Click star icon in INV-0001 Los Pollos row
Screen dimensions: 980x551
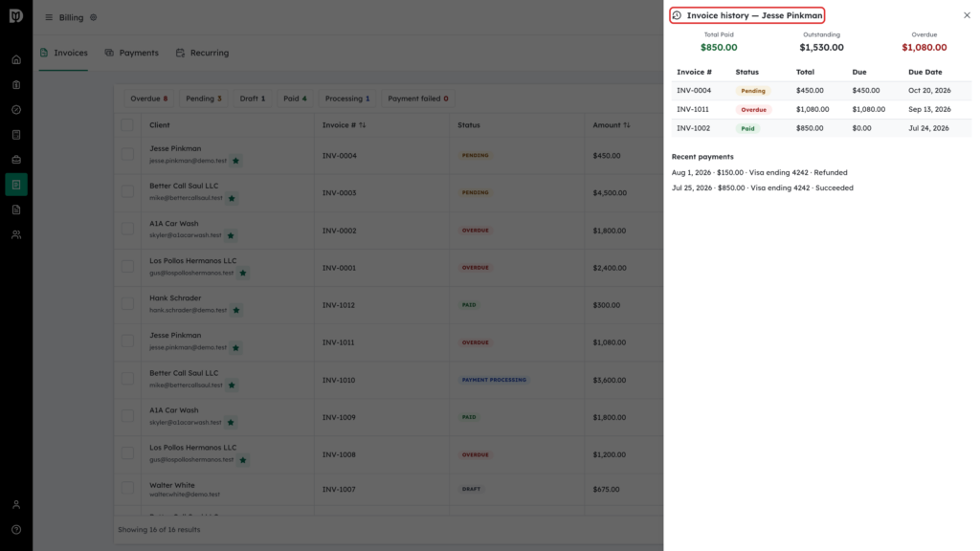pyautogui.click(x=243, y=273)
